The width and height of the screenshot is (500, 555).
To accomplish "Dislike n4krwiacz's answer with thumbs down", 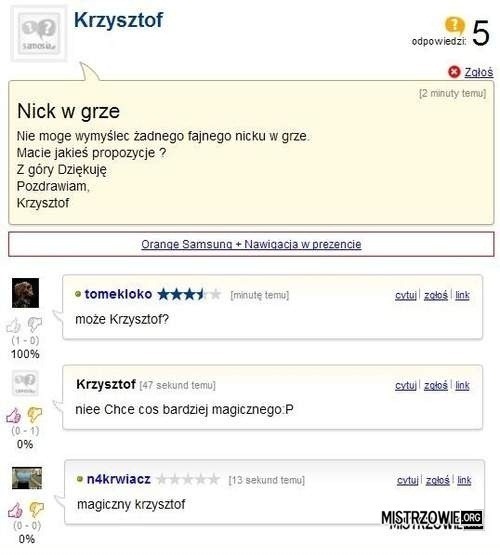I will tap(36, 509).
